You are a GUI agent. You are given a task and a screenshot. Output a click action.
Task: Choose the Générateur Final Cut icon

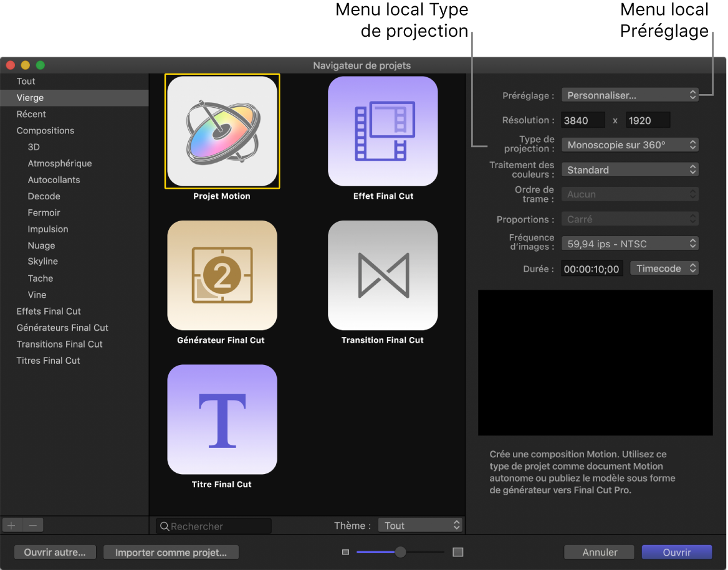[222, 275]
